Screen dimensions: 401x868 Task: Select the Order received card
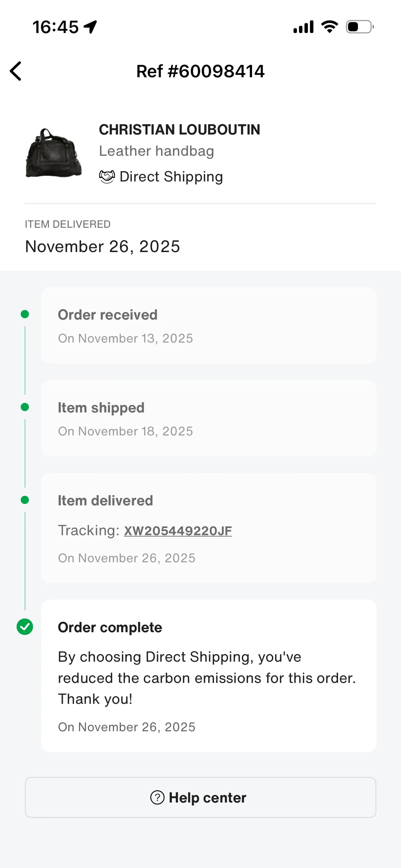209,325
